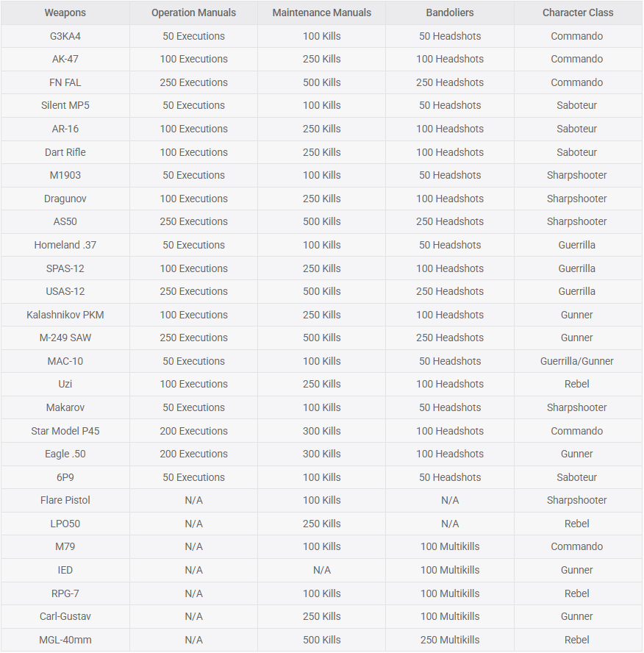
Task: Click the Maintenance Manuals column header
Action: 322,13
